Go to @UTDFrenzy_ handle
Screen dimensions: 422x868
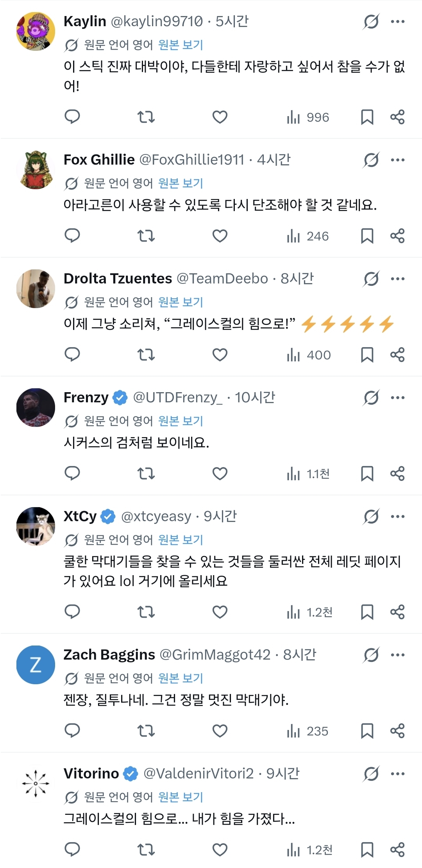177,398
